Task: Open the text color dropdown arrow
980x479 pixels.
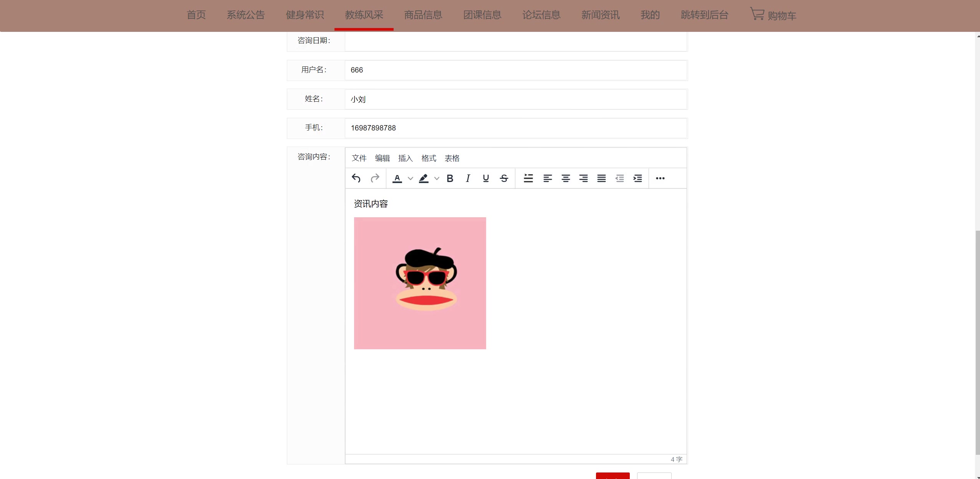Action: coord(410,178)
